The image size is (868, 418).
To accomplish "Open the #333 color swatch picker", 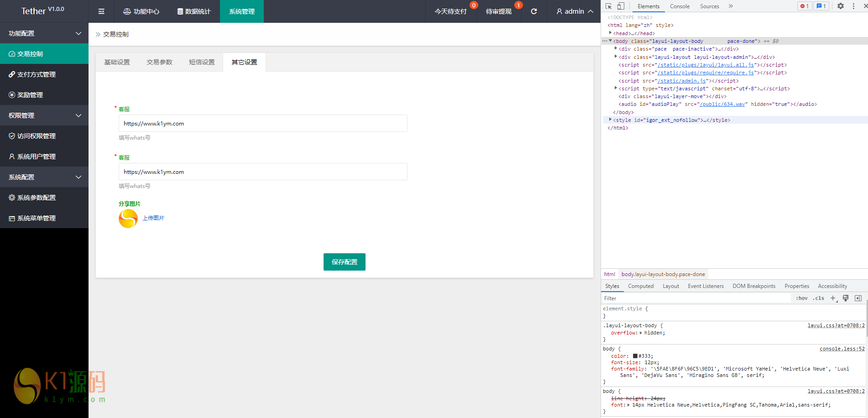I will (x=635, y=356).
